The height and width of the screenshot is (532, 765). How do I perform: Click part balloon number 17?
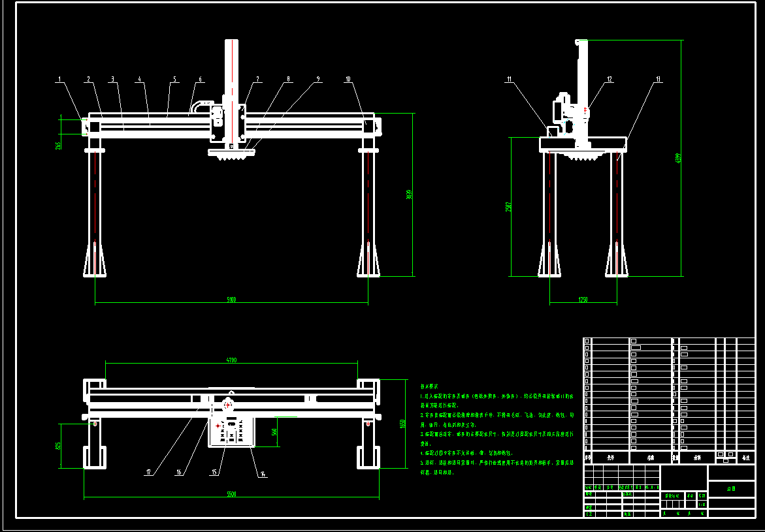coord(148,472)
